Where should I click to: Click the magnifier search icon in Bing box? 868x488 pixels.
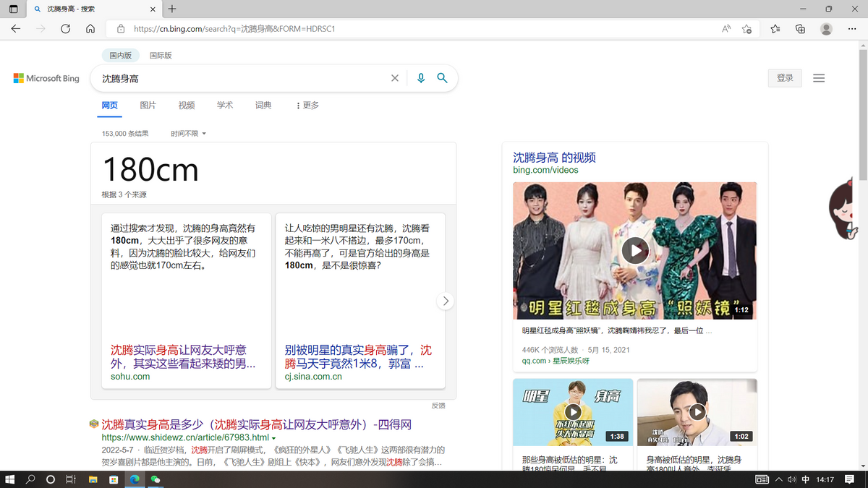443,78
